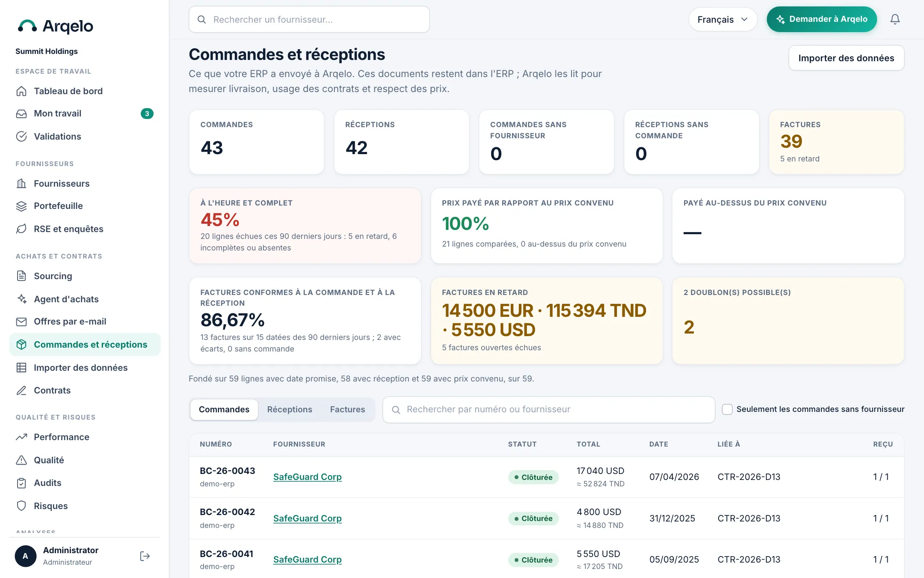Click the Audits clipboard icon
Screen dimensions: 924x578
point(21,483)
